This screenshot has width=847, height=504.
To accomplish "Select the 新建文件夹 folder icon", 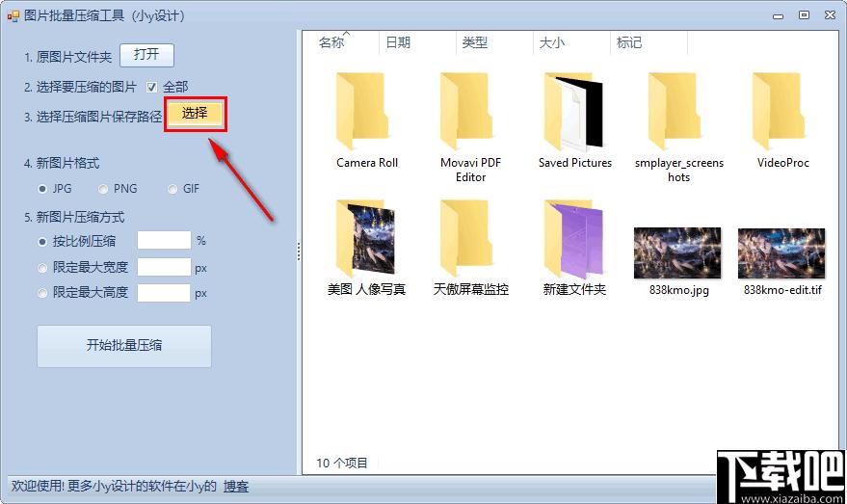I will [x=573, y=239].
